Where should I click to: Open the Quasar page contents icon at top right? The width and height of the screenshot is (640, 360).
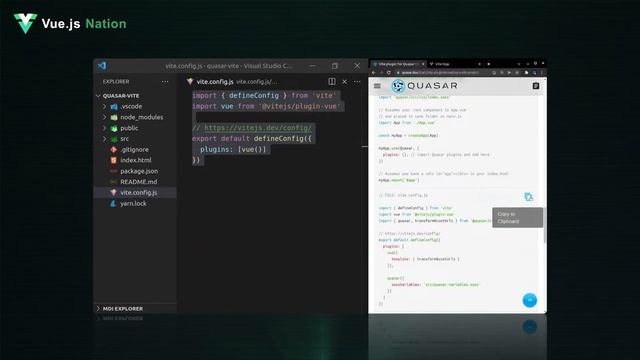pyautogui.click(x=536, y=86)
